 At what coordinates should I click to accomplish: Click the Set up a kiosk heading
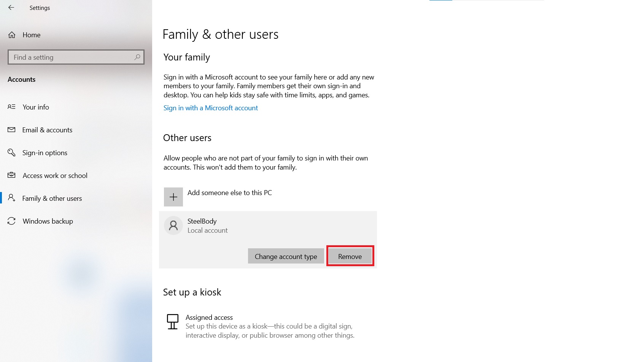click(192, 292)
